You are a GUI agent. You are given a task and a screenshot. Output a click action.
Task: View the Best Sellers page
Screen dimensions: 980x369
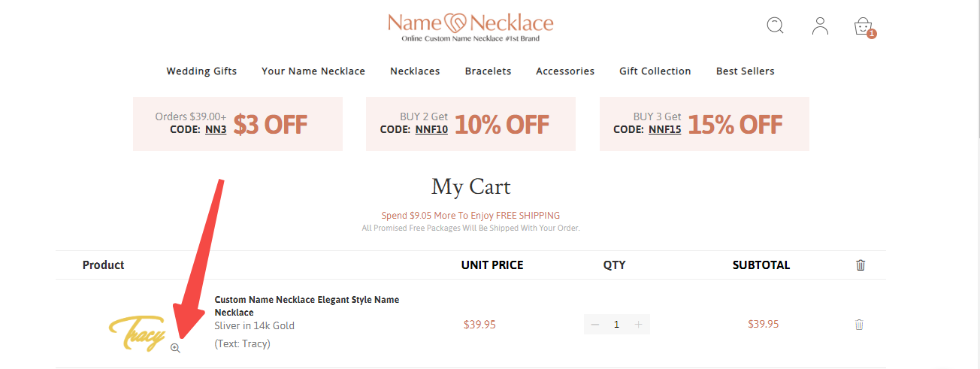pos(745,71)
